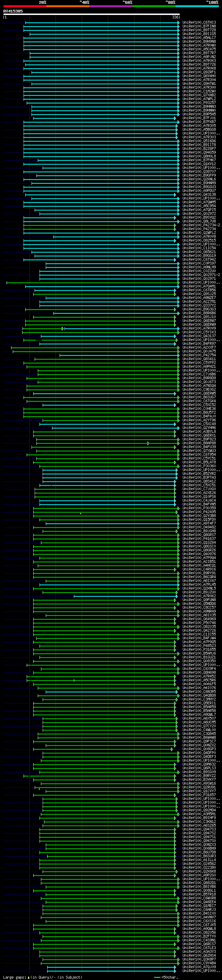
Task: Open hit UniRef100_B7FIN8
Action: tap(199, 26)
